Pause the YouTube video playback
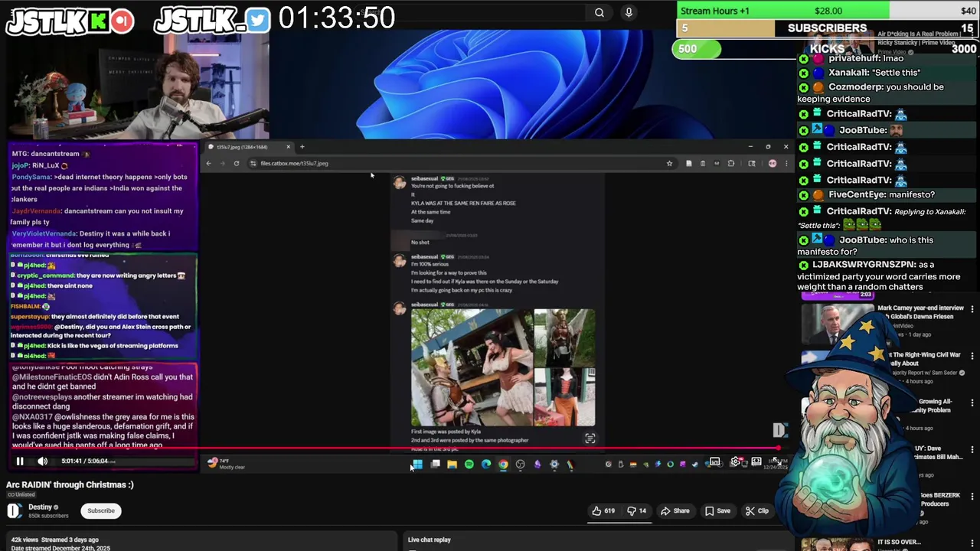 click(20, 461)
